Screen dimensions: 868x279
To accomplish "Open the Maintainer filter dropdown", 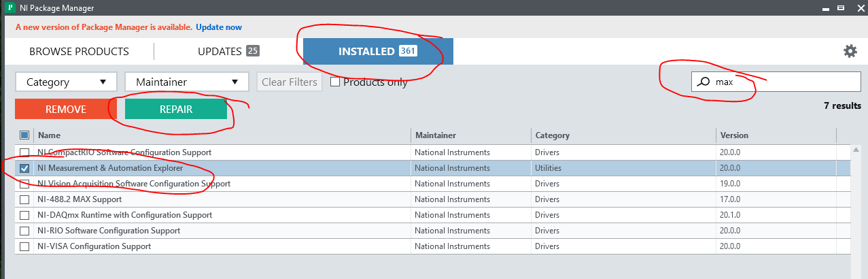I will click(186, 82).
